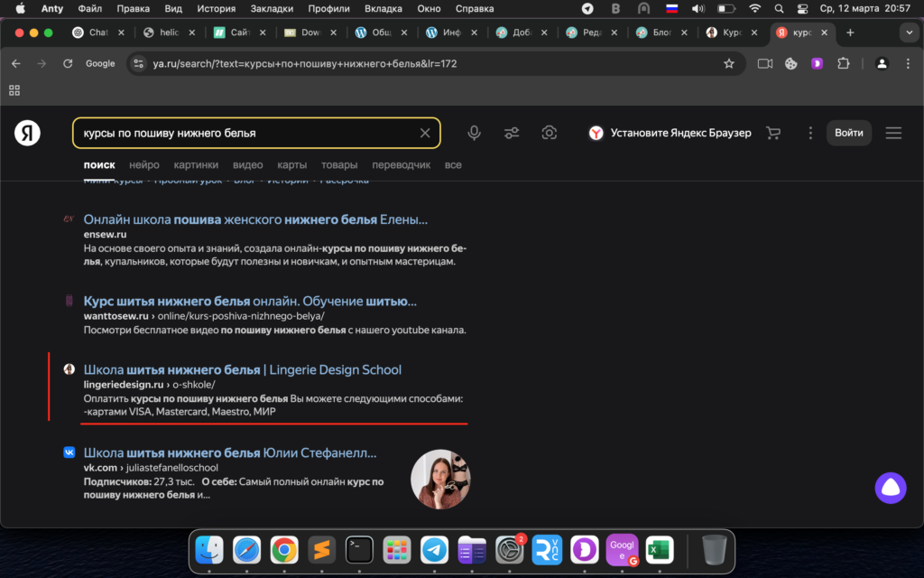Screen dimensions: 924x578
Task: Open Terminal from the Dock
Action: tap(359, 550)
